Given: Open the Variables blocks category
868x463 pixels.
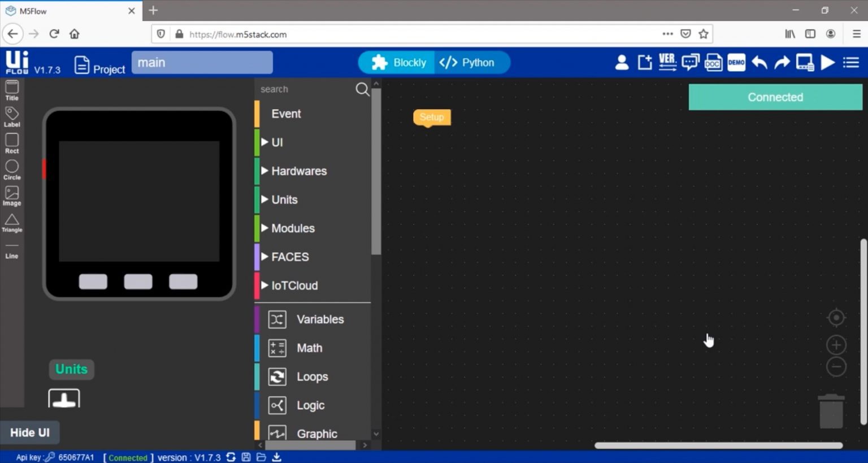Looking at the screenshot, I should 320,319.
